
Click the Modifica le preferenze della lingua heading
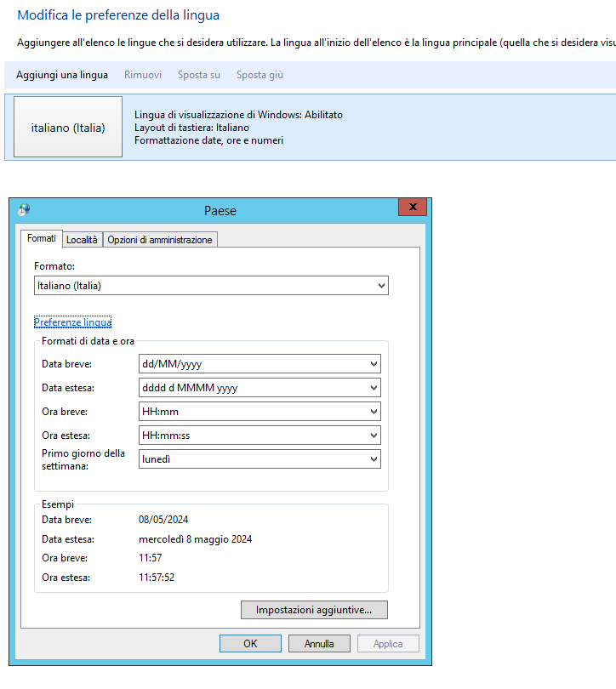(118, 15)
